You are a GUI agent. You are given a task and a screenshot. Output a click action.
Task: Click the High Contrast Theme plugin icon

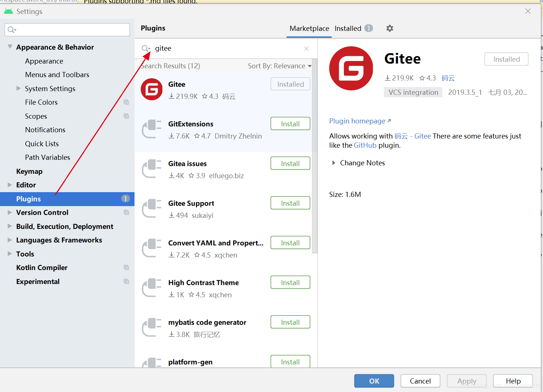152,288
